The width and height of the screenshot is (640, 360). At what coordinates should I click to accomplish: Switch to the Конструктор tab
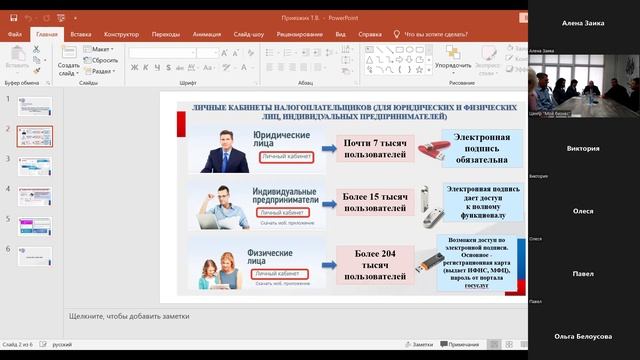pyautogui.click(x=121, y=34)
